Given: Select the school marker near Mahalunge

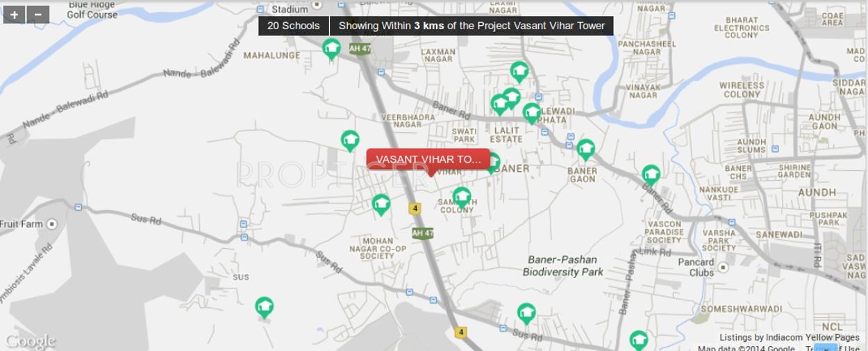Looking at the screenshot, I should pyautogui.click(x=331, y=49).
